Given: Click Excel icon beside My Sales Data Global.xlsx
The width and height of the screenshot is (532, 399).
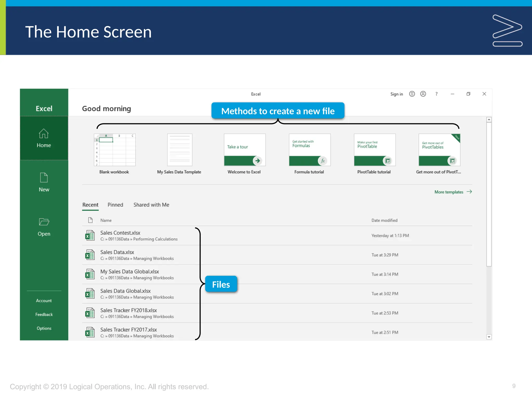Looking at the screenshot, I should (x=90, y=274).
